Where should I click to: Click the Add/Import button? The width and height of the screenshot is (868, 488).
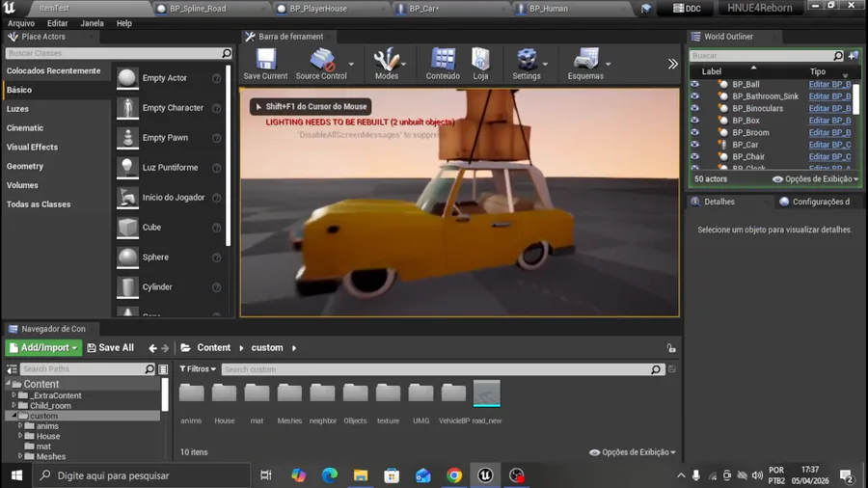pyautogui.click(x=42, y=348)
